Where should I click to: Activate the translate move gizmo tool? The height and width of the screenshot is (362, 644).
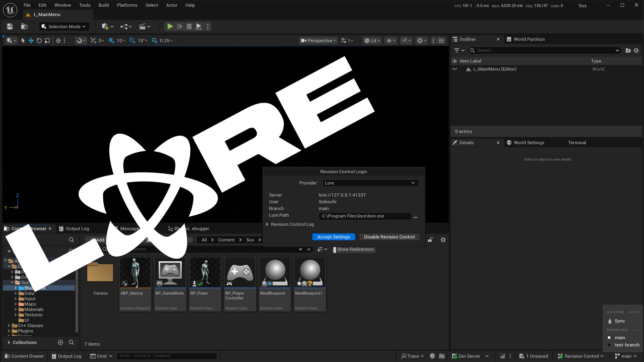tap(31, 41)
